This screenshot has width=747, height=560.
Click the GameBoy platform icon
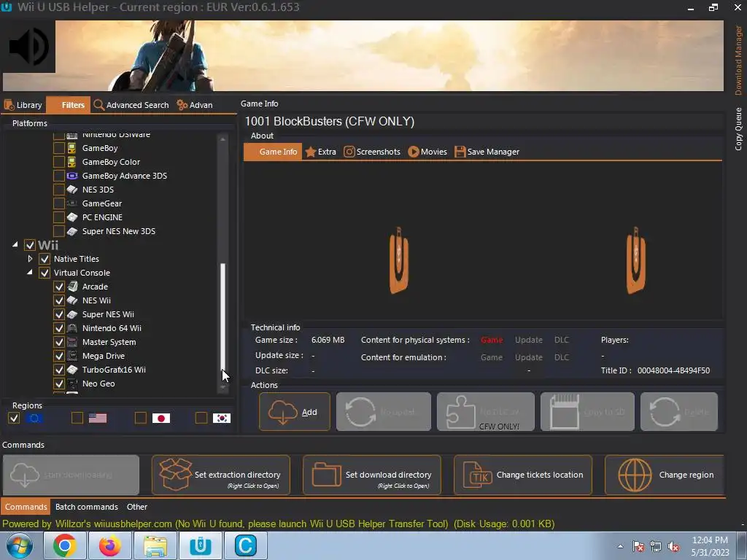click(72, 148)
